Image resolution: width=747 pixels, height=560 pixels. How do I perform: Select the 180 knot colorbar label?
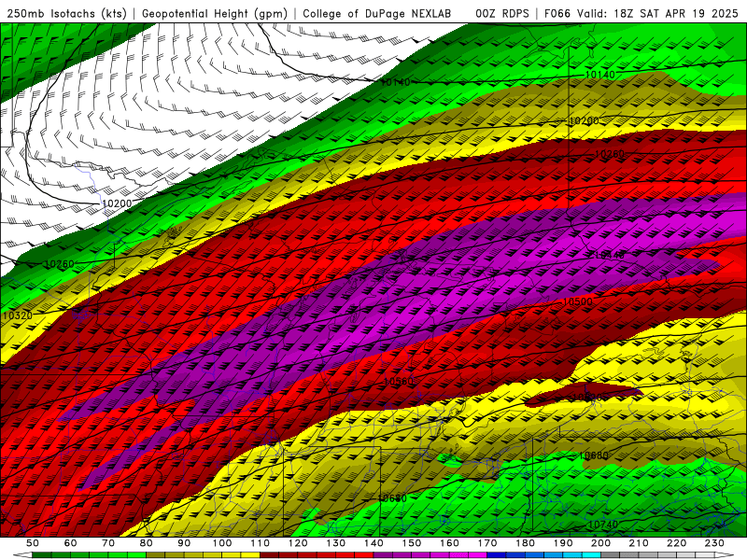pyautogui.click(x=525, y=543)
